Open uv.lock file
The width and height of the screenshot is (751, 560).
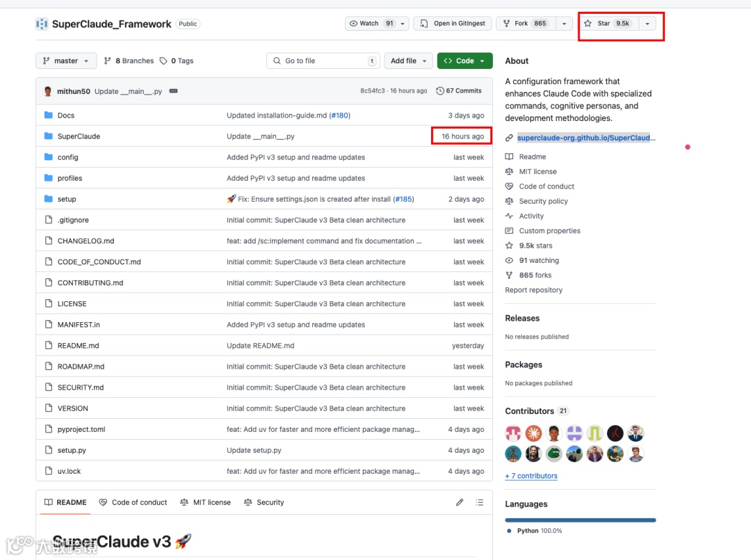coord(70,472)
